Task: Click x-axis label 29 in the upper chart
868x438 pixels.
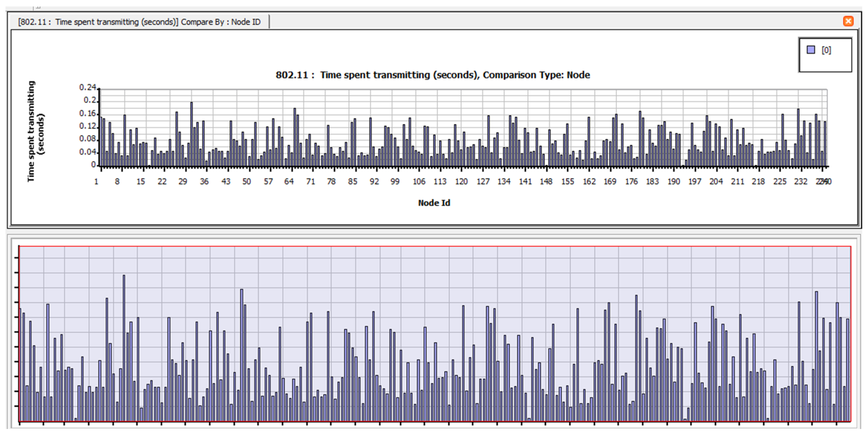Action: coord(182,182)
